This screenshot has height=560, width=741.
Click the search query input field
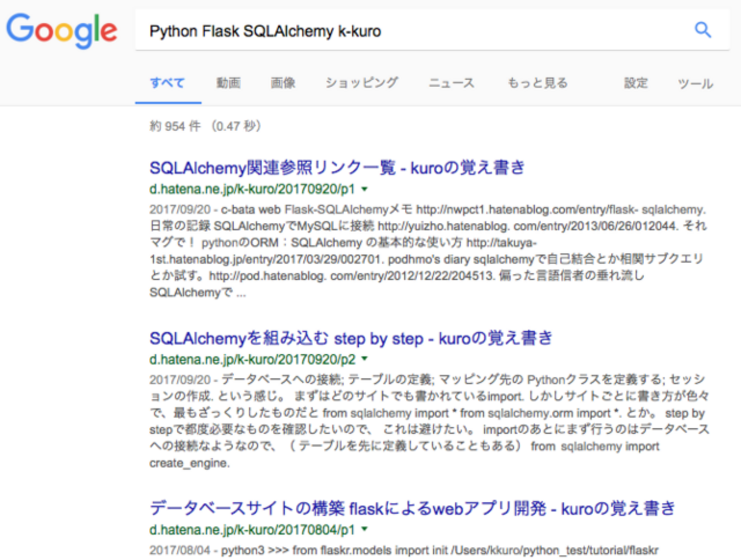[342, 31]
